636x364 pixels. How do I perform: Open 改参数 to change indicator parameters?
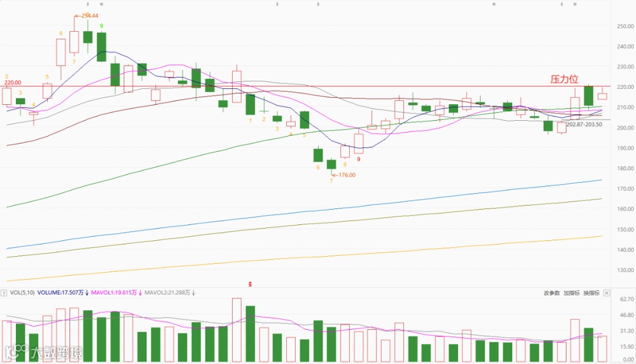pyautogui.click(x=552, y=293)
